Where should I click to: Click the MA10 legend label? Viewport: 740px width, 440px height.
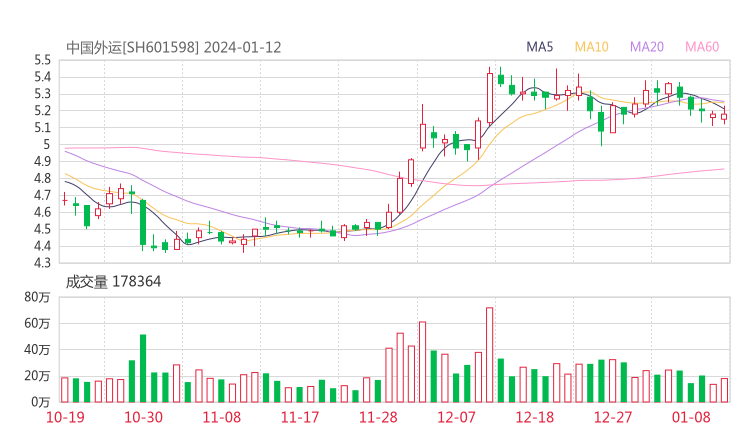pos(591,47)
